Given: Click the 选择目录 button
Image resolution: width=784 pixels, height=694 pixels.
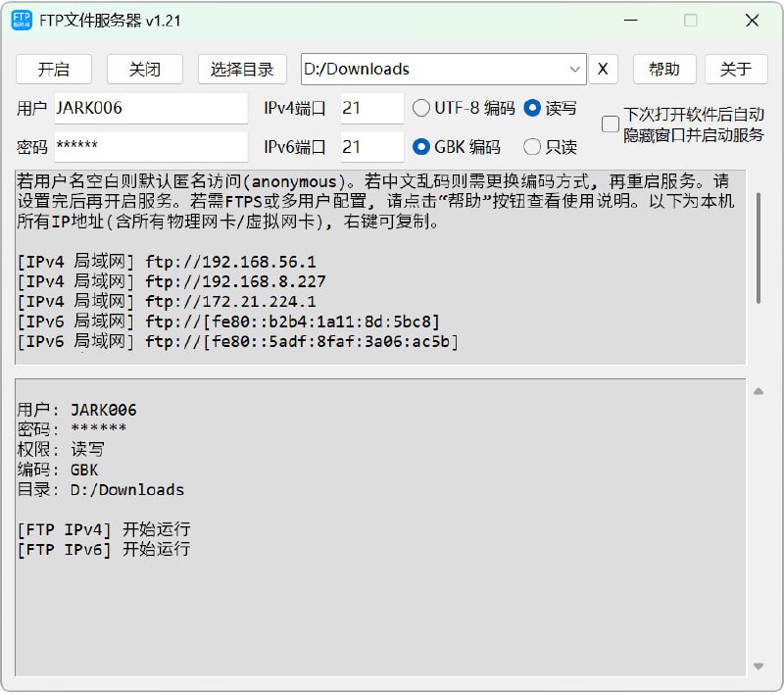Looking at the screenshot, I should [x=242, y=69].
